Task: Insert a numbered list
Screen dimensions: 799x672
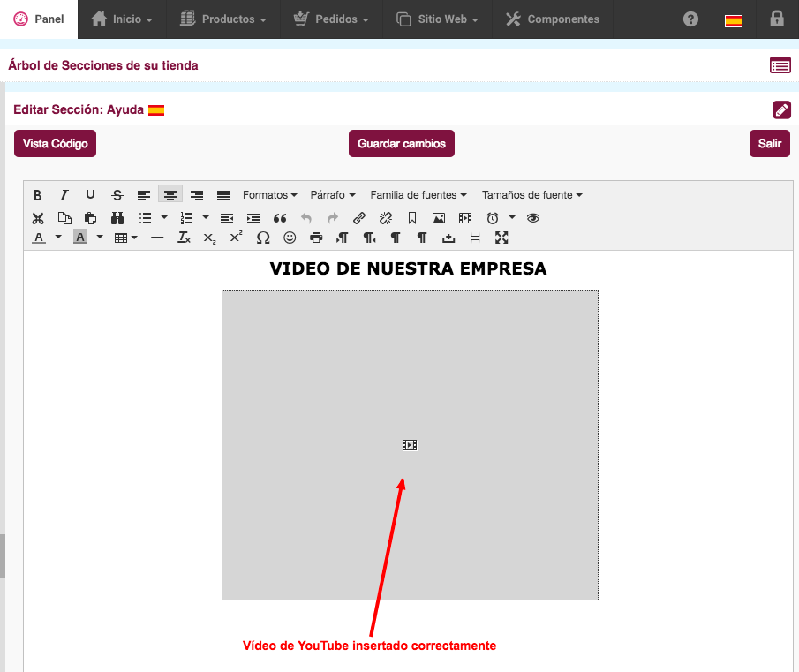Action: 186,219
